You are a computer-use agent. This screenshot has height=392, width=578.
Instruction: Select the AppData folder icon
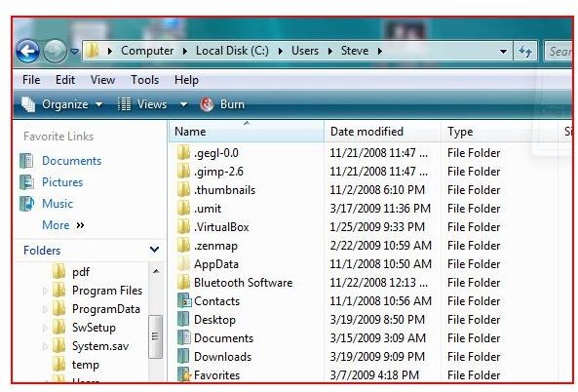pyautogui.click(x=183, y=263)
